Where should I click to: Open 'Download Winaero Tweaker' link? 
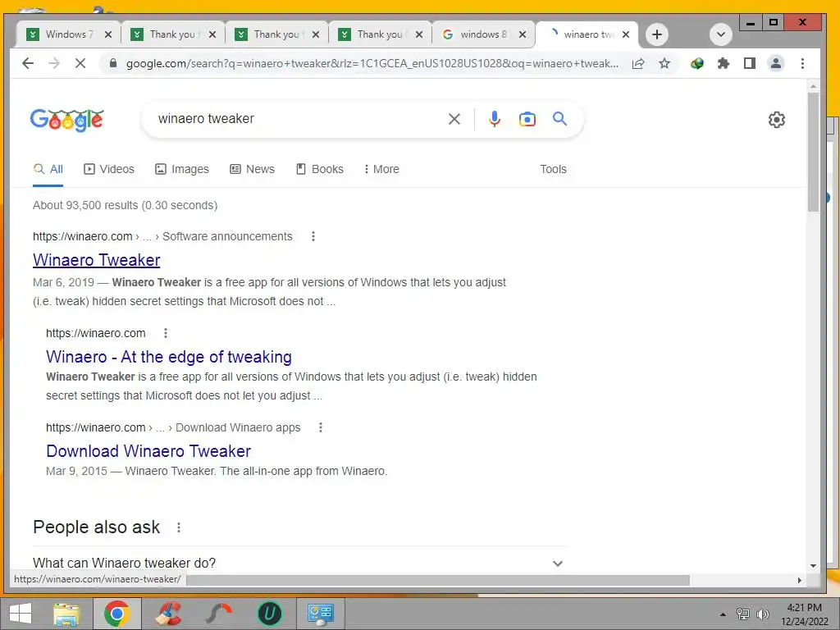[148, 451]
